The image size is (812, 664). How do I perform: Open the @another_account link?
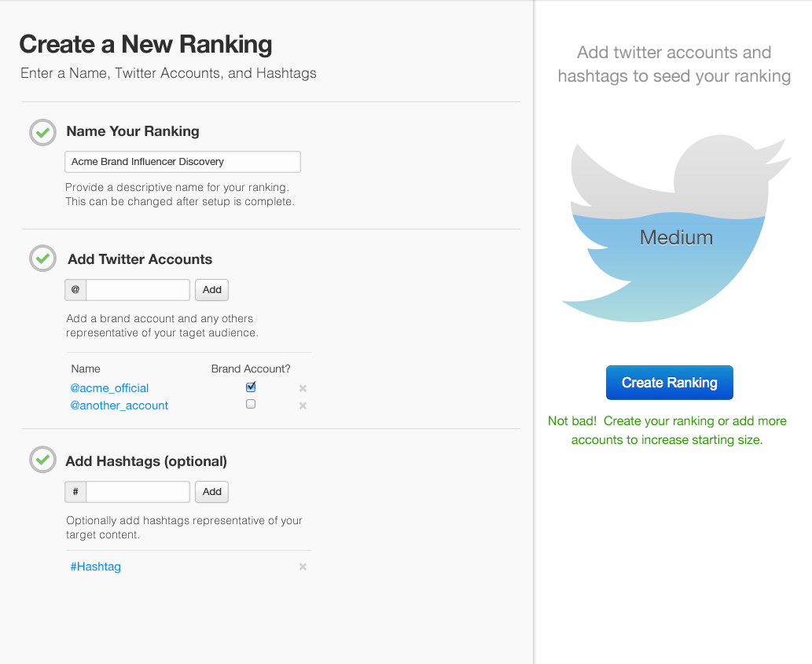pos(119,405)
